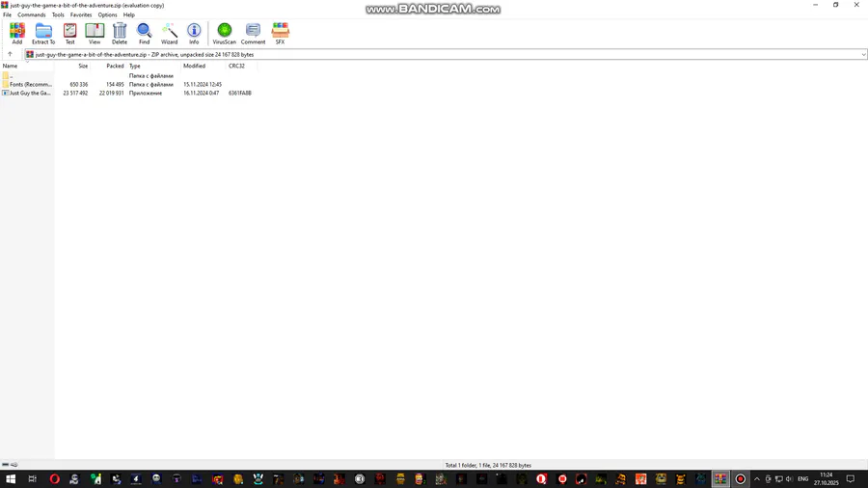Sort files by Packed column

click(108, 66)
